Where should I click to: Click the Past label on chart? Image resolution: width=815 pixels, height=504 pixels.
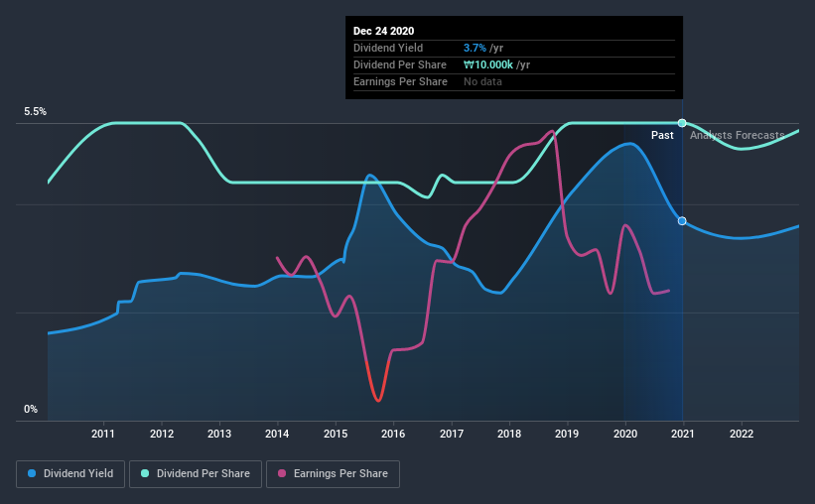662,135
